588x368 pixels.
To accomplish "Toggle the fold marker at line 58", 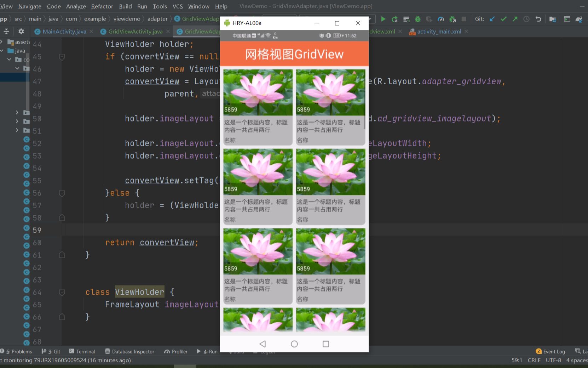I will pyautogui.click(x=62, y=218).
